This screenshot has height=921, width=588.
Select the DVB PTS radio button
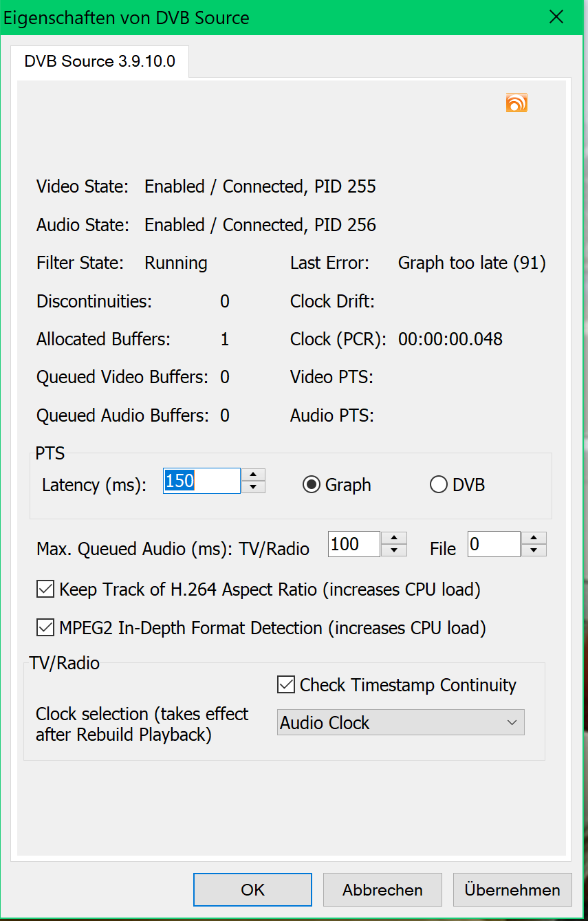tap(438, 485)
